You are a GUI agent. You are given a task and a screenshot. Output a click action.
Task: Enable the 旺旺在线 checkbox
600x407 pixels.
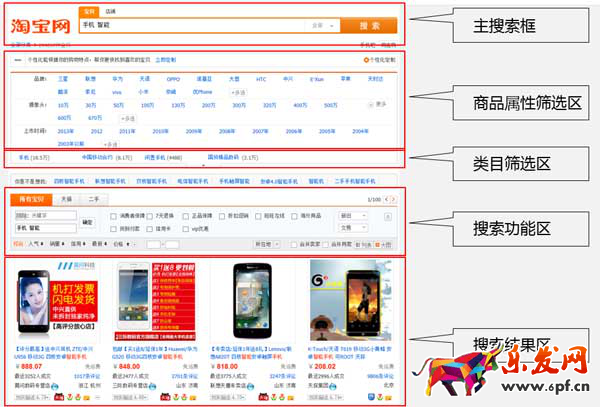(x=258, y=217)
